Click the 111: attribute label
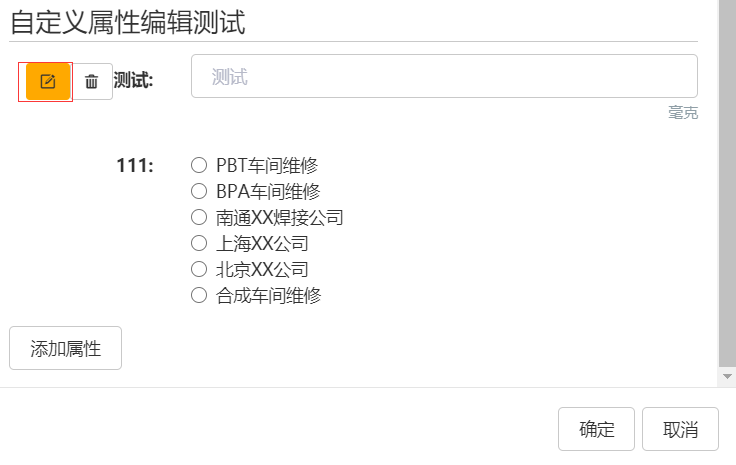736x465 pixels. coord(135,166)
